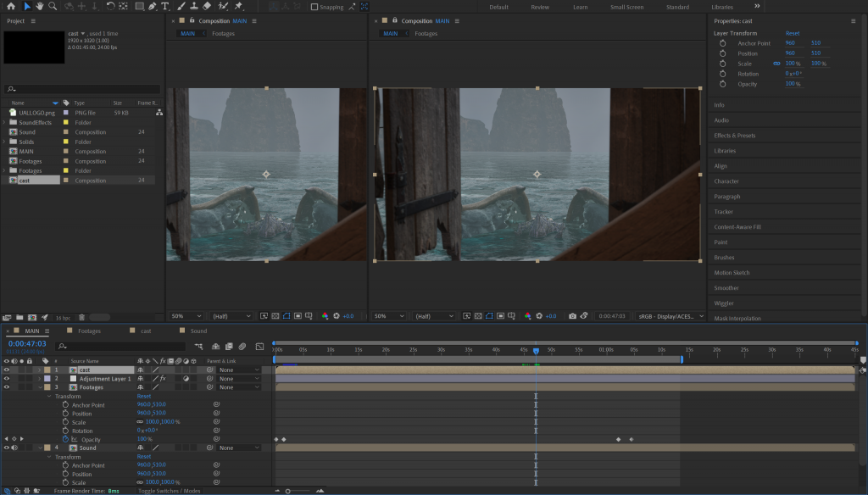
Task: Enable the Snapping checkbox
Action: tap(314, 7)
